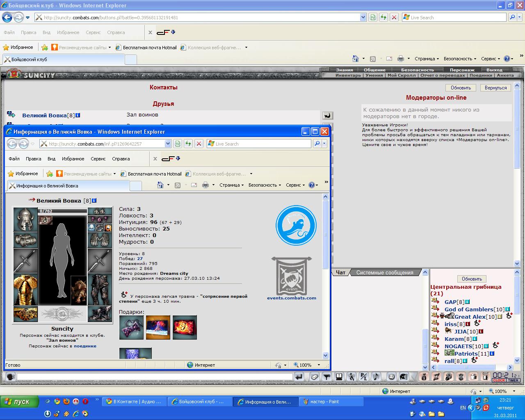Click the smiley emoticon button in chat bar
Viewport: 525px width, 420px height.
392,377
